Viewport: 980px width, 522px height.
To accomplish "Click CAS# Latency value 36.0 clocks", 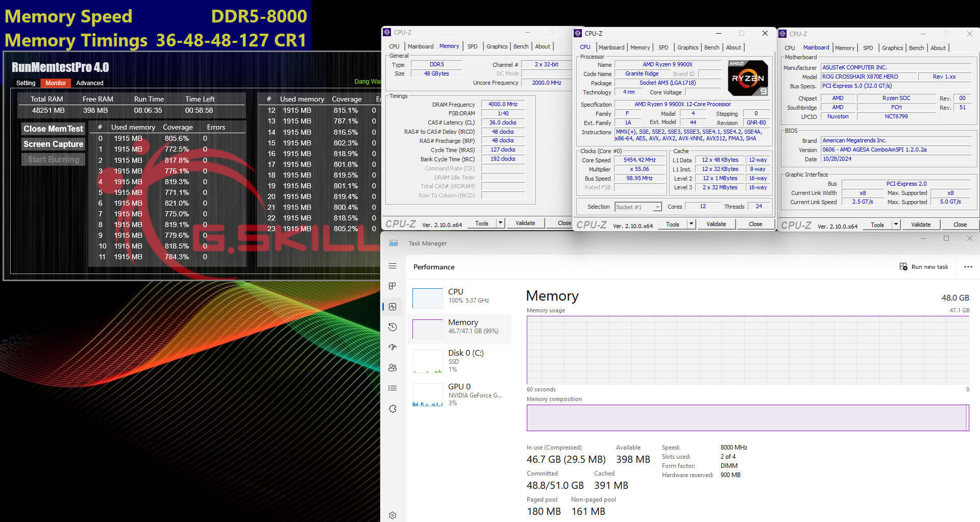I will coord(503,123).
